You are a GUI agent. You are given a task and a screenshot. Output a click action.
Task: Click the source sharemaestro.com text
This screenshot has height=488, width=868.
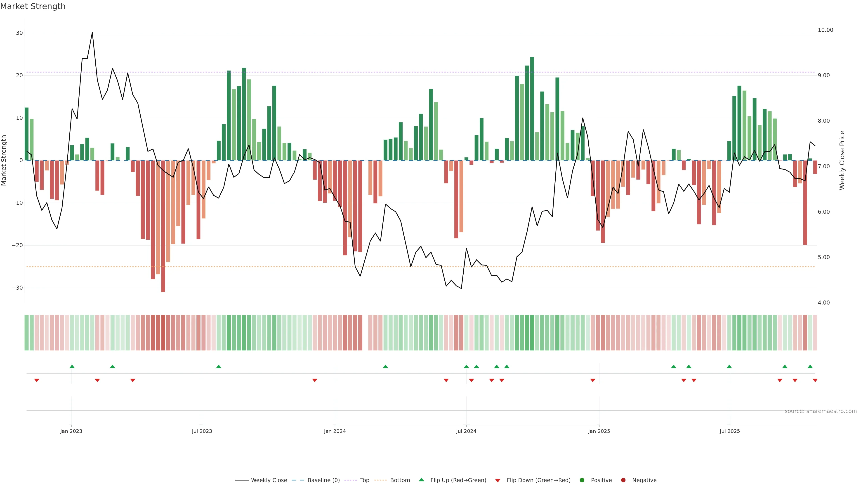click(x=821, y=411)
